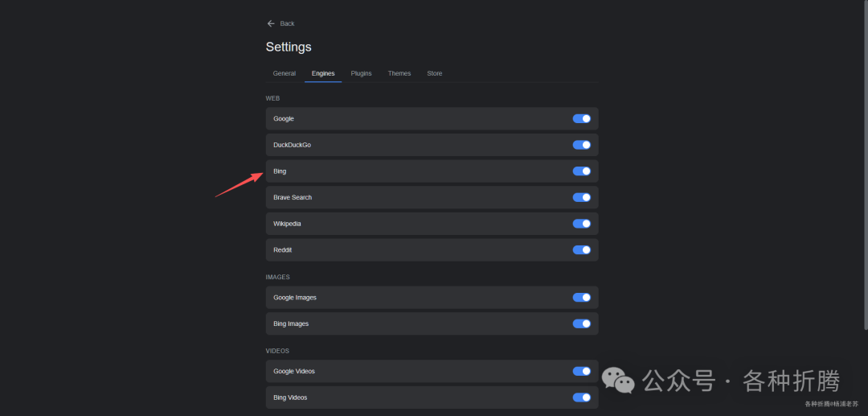This screenshot has width=868, height=416.
Task: Turn off the DuckDuckGo engine toggle
Action: pyautogui.click(x=582, y=145)
